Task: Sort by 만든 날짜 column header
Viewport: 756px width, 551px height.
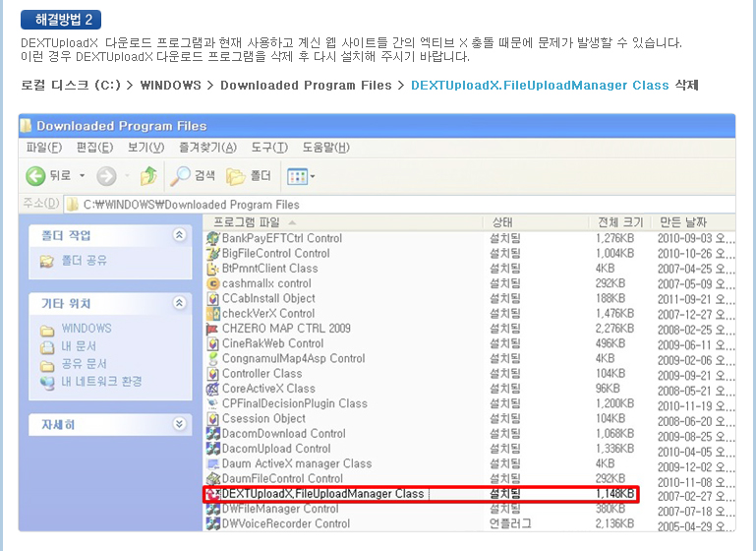Action: pos(694,222)
